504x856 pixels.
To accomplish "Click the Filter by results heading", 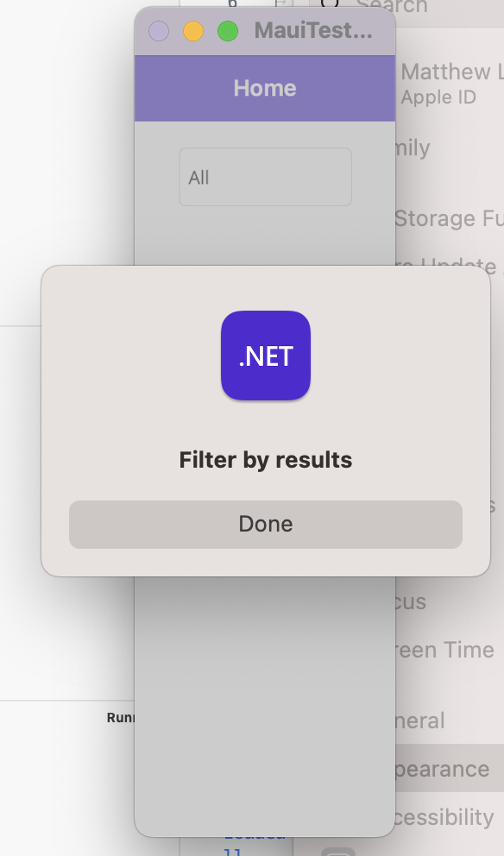I will tap(265, 460).
